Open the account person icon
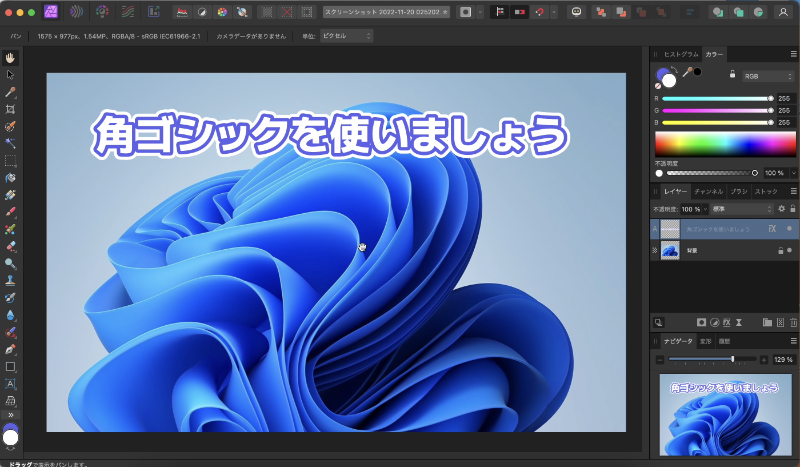Screen dimensions: 800x467 [x=783, y=12]
